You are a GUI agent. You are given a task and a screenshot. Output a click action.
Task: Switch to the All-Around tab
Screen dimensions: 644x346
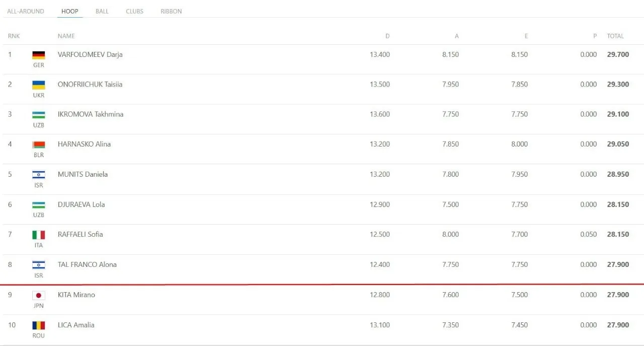pyautogui.click(x=26, y=11)
